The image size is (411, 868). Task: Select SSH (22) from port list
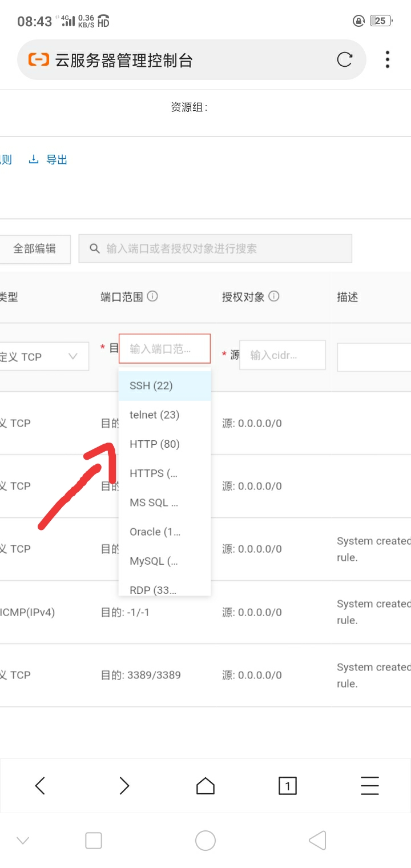coord(151,385)
